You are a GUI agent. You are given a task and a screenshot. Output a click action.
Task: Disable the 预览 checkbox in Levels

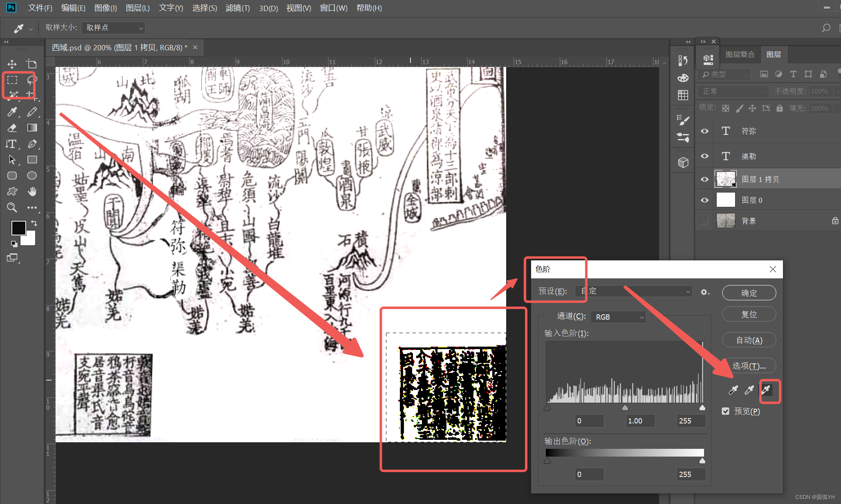[x=725, y=411]
